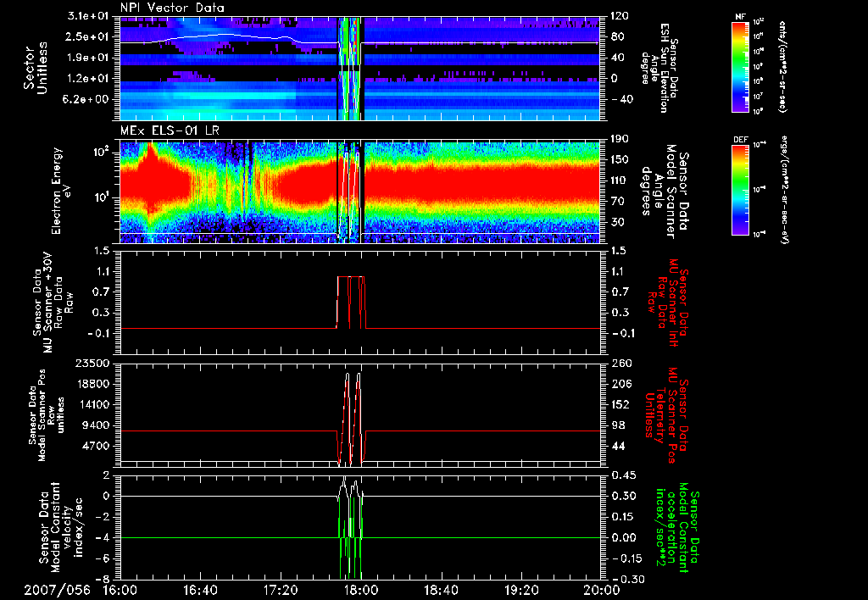Click the 'MU Scanner +30V Raw Data' axis label

53,303
